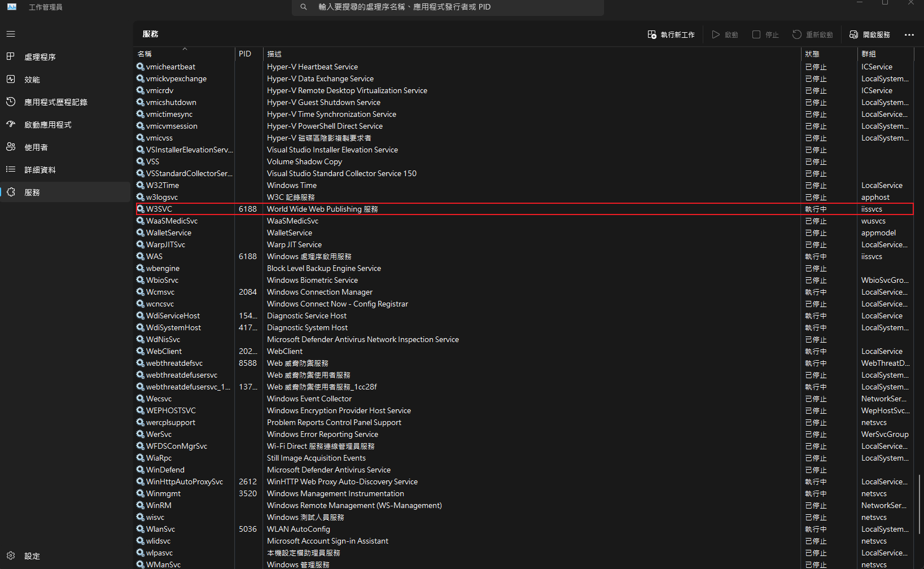The image size is (924, 569).
Task: Click the 重新啟動 restart icon
Action: click(x=797, y=34)
